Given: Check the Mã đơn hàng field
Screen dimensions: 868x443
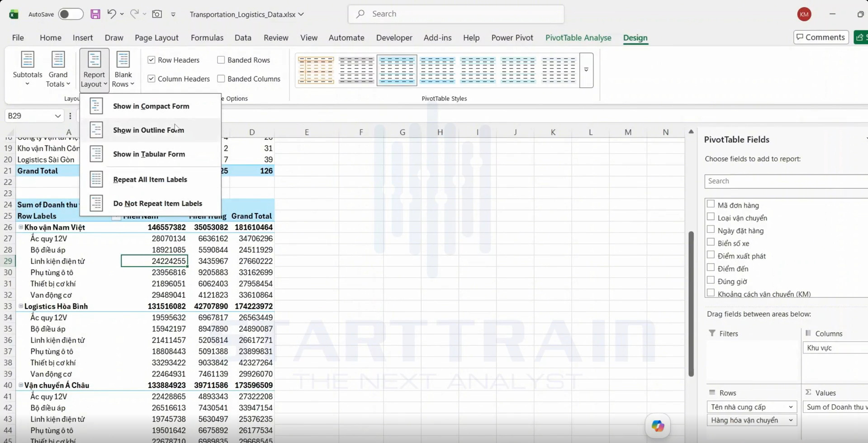Looking at the screenshot, I should point(711,204).
